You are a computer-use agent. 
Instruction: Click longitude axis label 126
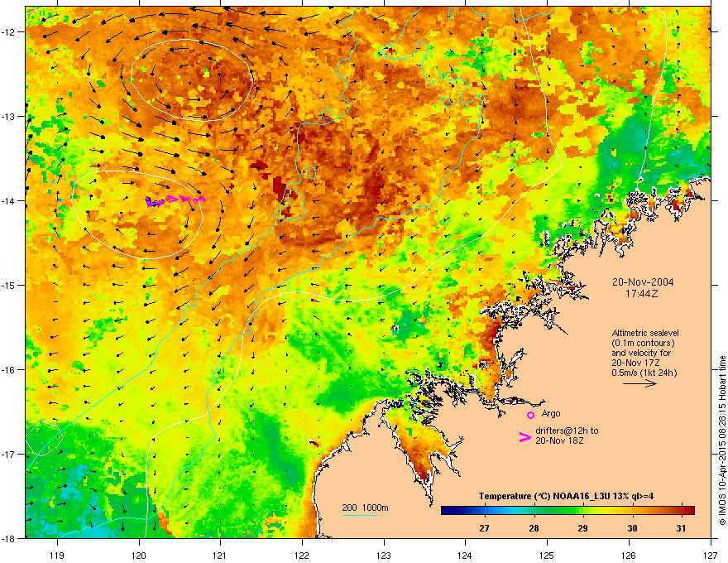tap(629, 555)
